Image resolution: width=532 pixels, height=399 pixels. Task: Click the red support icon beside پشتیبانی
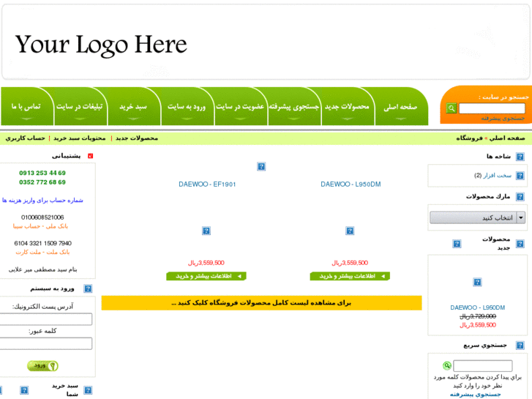pos(90,156)
